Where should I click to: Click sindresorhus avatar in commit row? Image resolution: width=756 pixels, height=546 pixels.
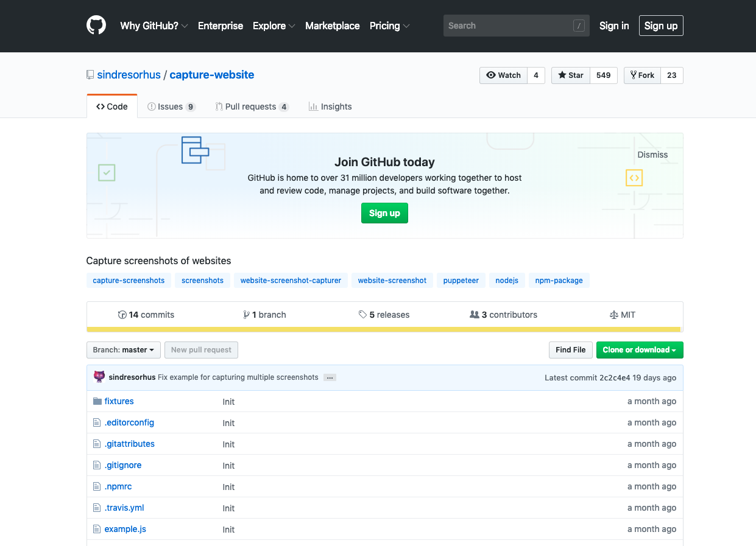pyautogui.click(x=99, y=377)
